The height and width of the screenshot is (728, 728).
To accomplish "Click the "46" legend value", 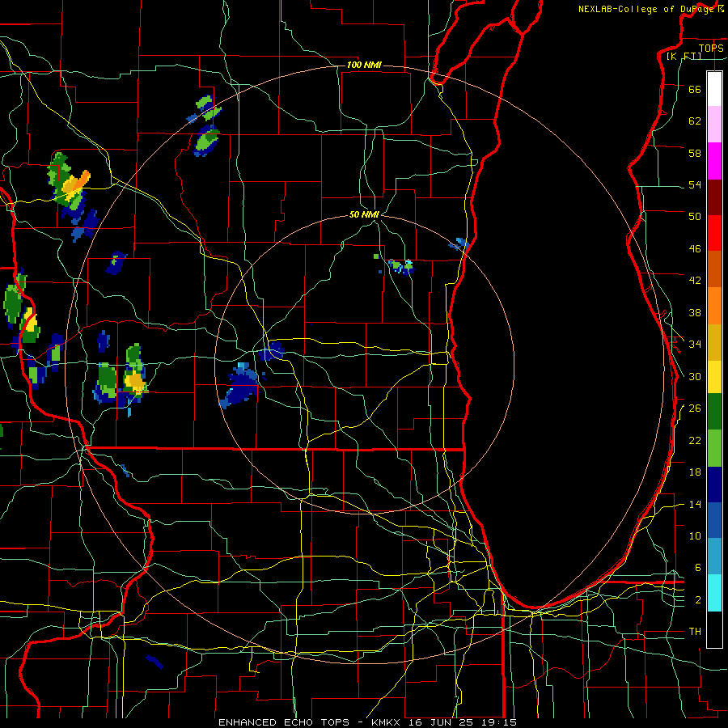I will pyautogui.click(x=695, y=249).
